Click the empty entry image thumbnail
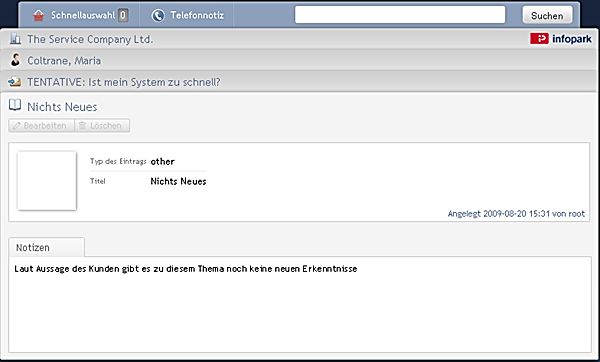Screen dimensions: 600x362 (x=47, y=181)
